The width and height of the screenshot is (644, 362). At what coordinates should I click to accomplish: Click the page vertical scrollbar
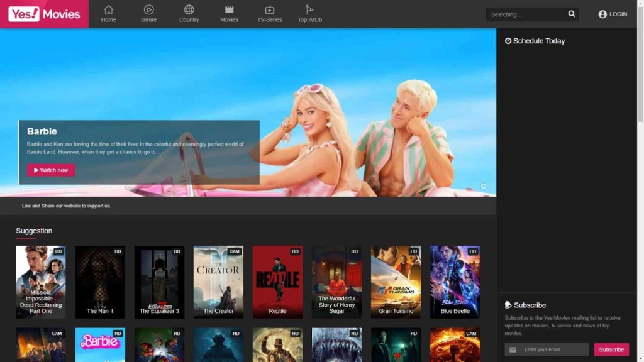point(640,63)
